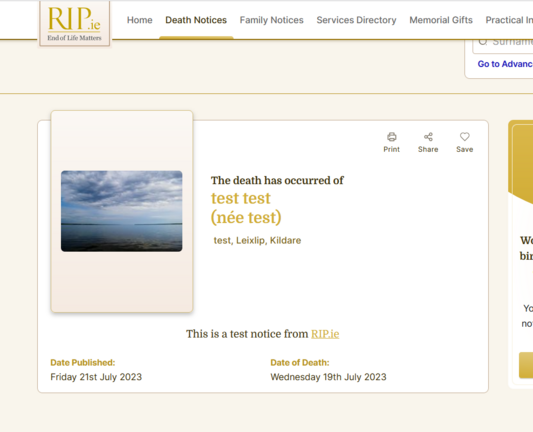
Task: Click "Wednesday 19th July 2023" date
Action: click(328, 377)
